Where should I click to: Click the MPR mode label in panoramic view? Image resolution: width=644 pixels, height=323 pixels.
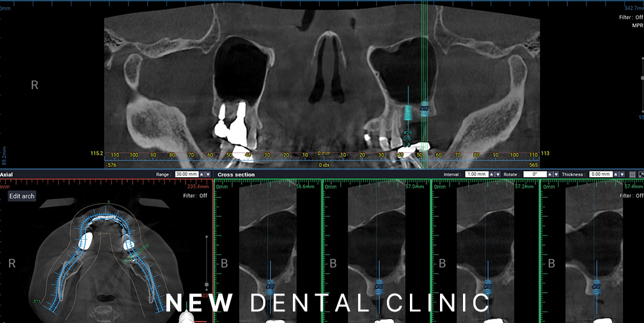637,26
